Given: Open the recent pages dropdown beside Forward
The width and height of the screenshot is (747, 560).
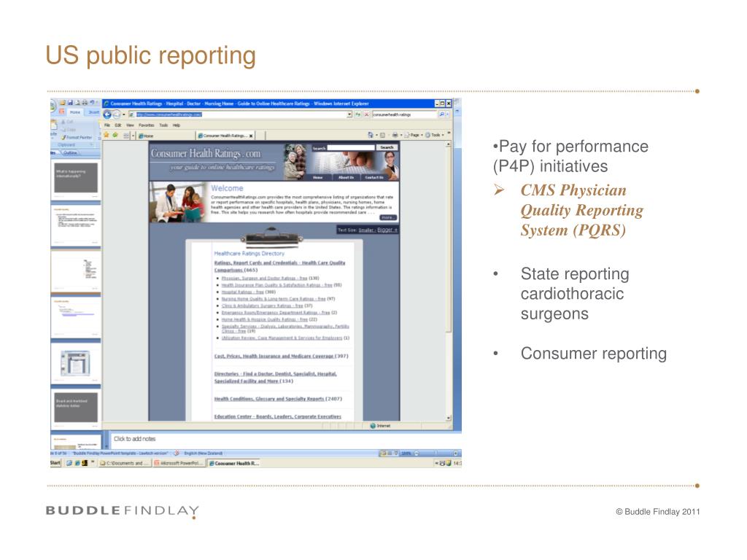Looking at the screenshot, I should 124,114.
